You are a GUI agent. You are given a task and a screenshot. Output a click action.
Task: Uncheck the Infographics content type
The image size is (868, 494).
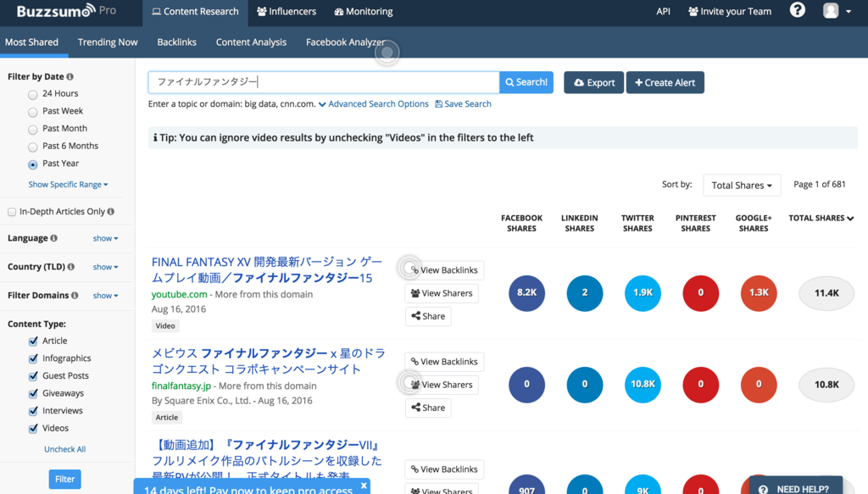pyautogui.click(x=33, y=358)
